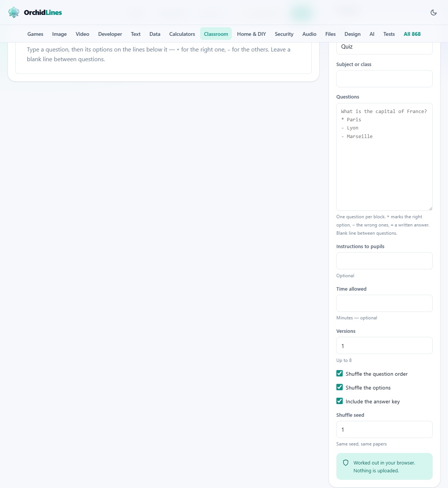Click the OrchidLines brand name link
This screenshot has width=448, height=488.
43,12
